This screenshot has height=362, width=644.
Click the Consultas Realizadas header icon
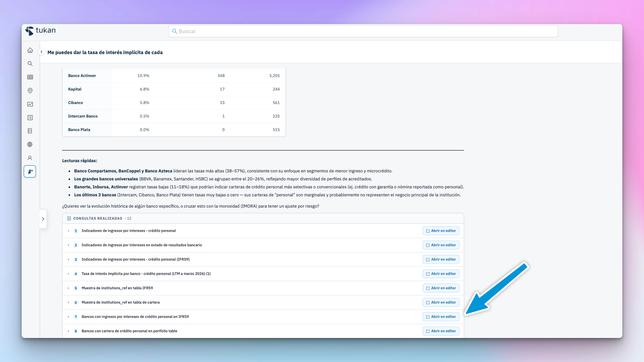69,218
